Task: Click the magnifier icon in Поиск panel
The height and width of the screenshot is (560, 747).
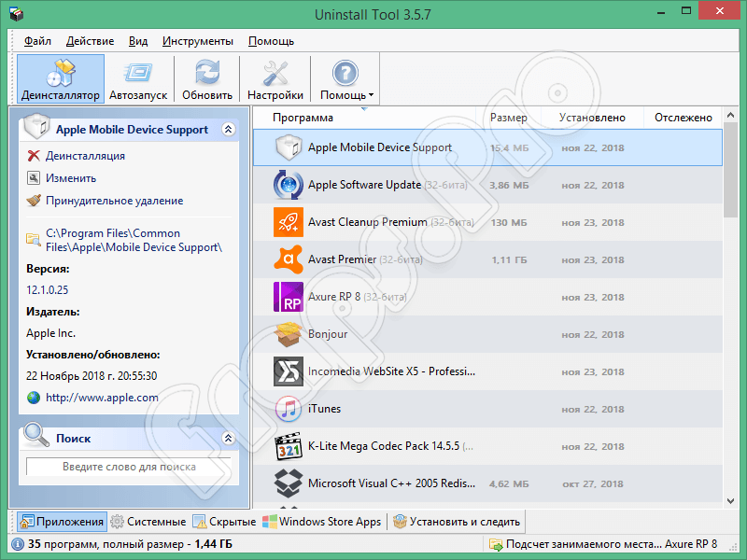Action: coord(36,435)
